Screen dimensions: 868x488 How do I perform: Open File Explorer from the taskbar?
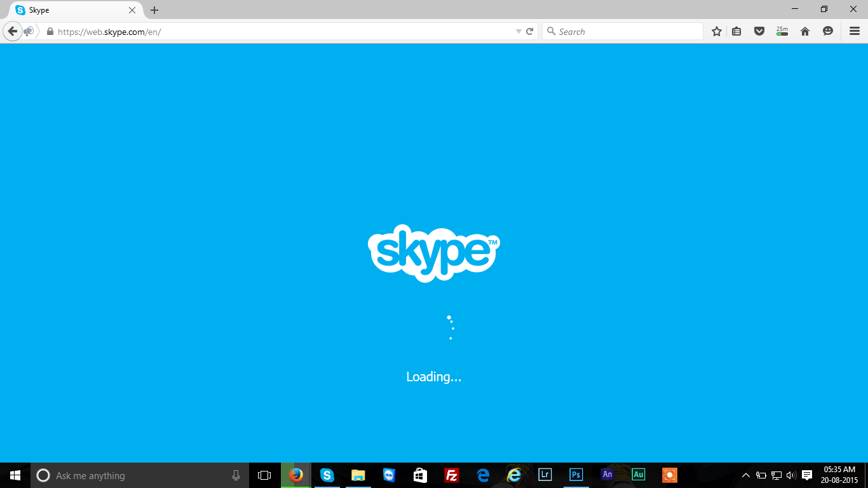[x=358, y=475]
